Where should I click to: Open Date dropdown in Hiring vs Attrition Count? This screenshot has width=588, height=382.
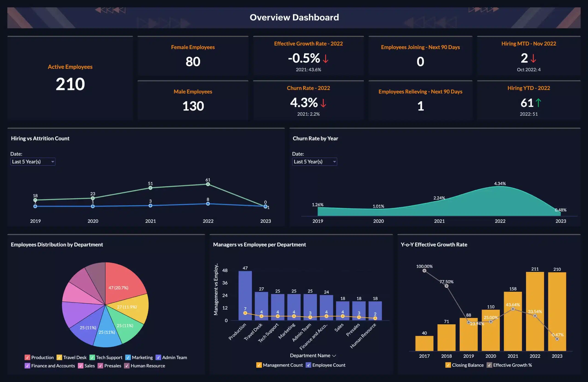(33, 161)
